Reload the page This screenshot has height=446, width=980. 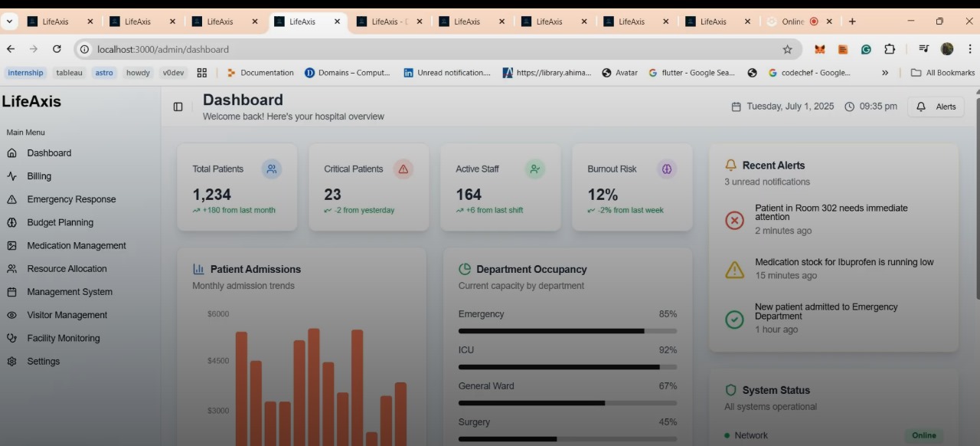[x=57, y=49]
